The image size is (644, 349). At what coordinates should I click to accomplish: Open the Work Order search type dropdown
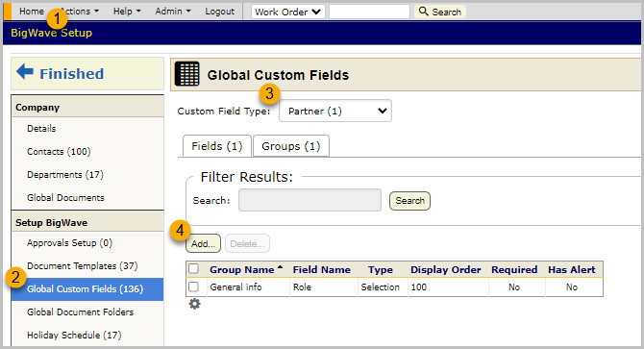(x=288, y=12)
